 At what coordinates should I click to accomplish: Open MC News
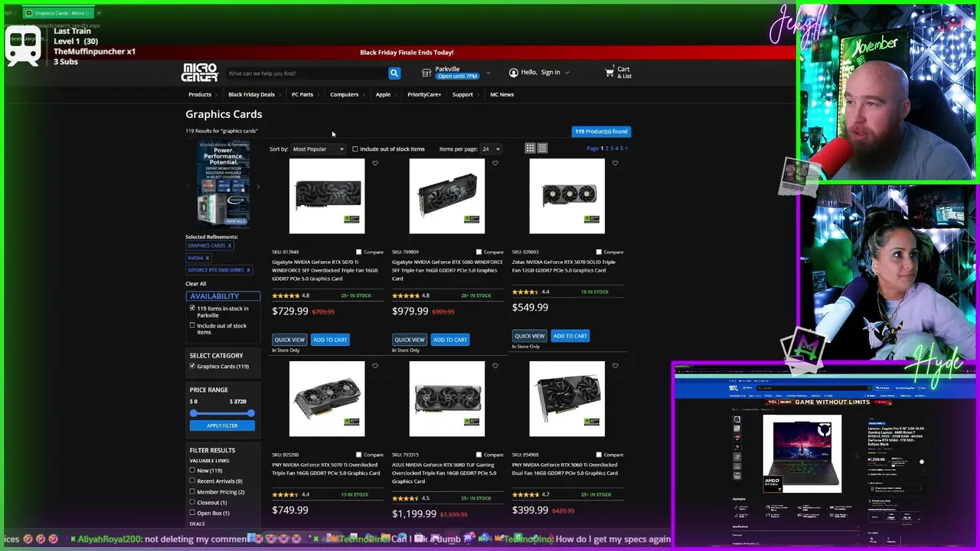502,94
